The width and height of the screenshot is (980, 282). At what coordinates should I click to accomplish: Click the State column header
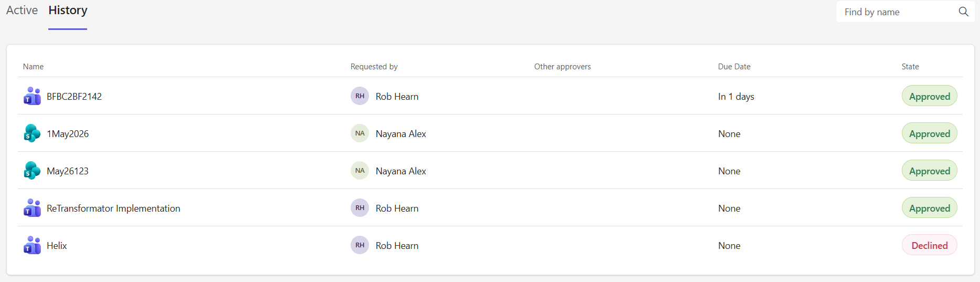pyautogui.click(x=910, y=67)
